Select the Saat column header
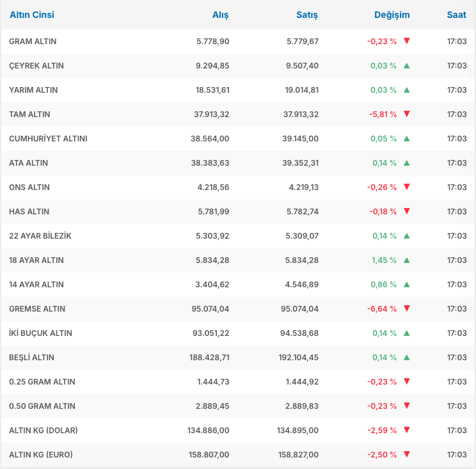Viewport: 476px width, 469px height. 456,15
